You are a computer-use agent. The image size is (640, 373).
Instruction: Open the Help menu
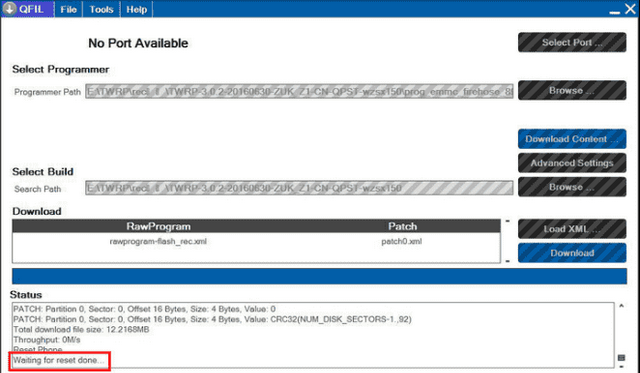point(136,9)
